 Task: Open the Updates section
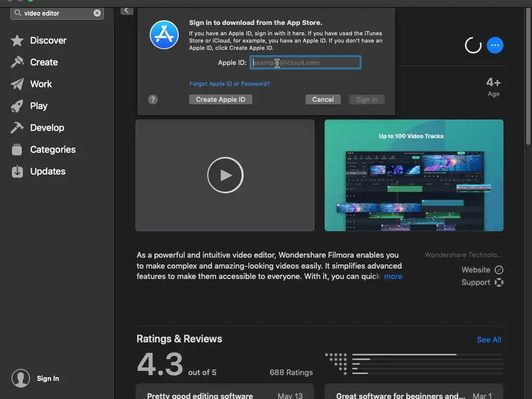point(48,171)
